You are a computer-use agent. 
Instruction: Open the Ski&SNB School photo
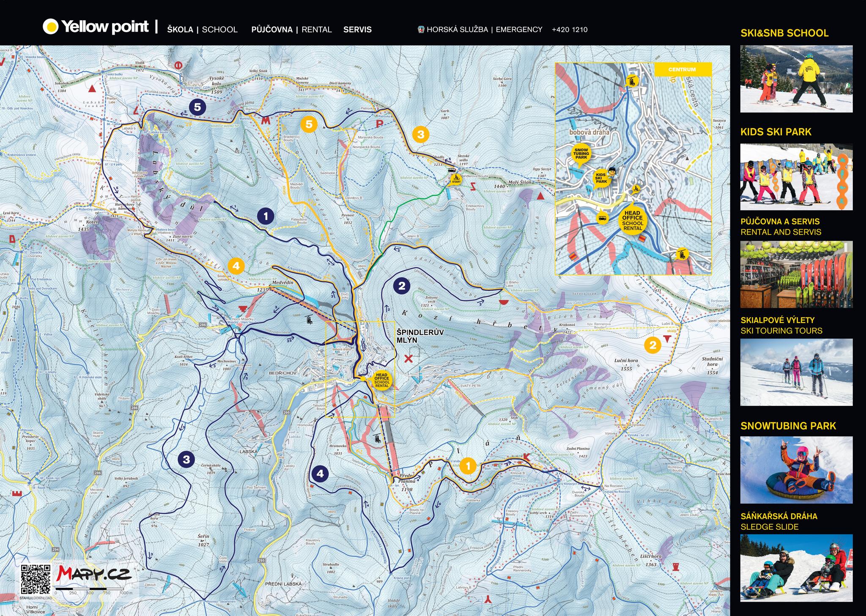pyautogui.click(x=796, y=79)
